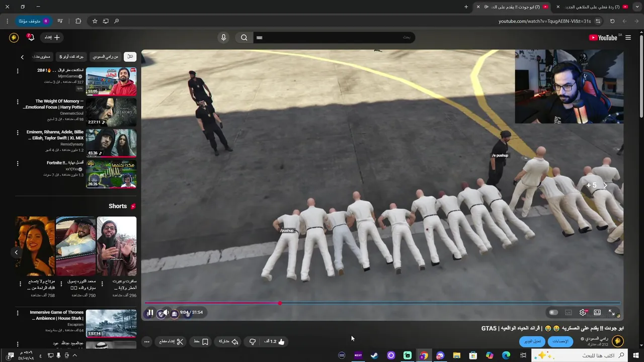Go to the YouTube home logo

[x=603, y=38]
